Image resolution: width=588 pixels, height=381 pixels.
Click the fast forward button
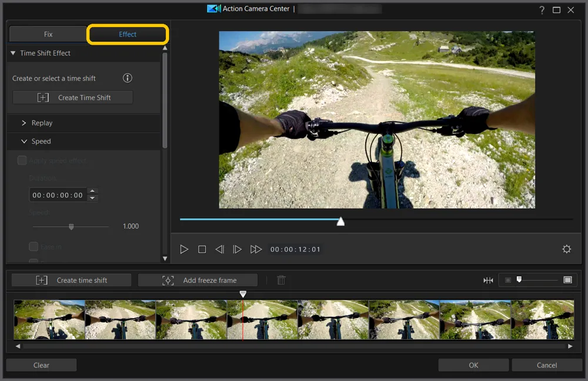(x=256, y=249)
